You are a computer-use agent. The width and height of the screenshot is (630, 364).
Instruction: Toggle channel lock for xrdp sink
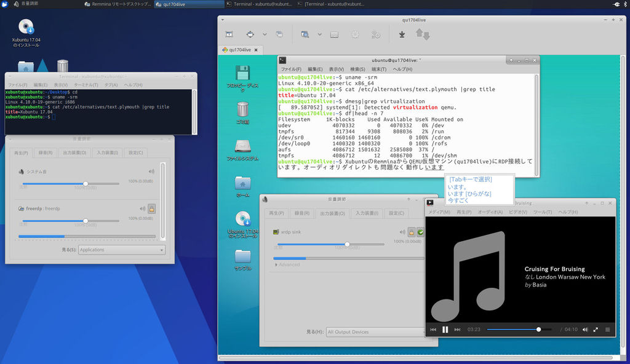tap(412, 232)
